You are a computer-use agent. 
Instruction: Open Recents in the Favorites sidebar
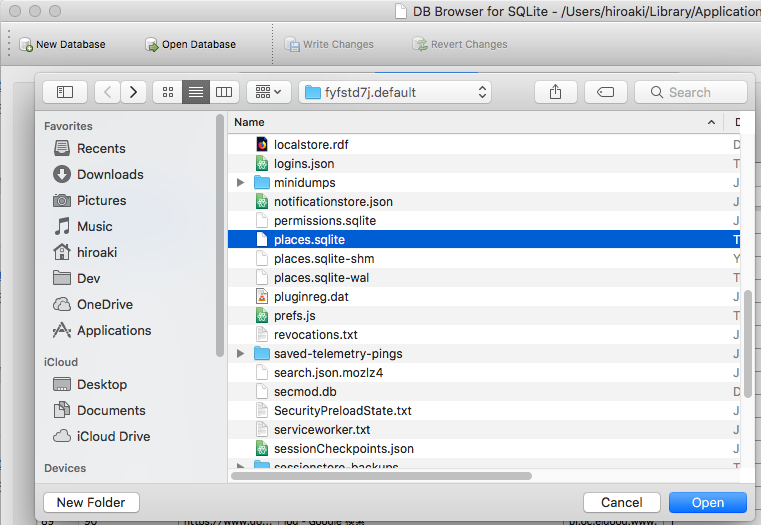(x=90, y=148)
